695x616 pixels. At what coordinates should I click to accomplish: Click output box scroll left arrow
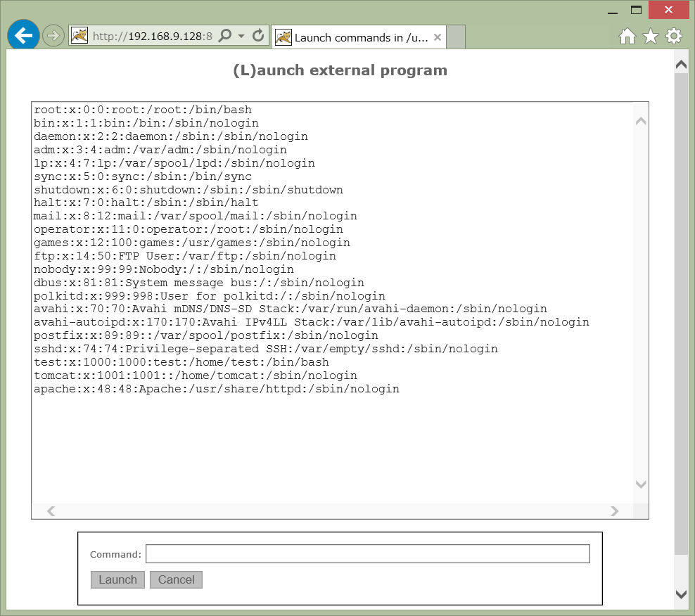(51, 511)
